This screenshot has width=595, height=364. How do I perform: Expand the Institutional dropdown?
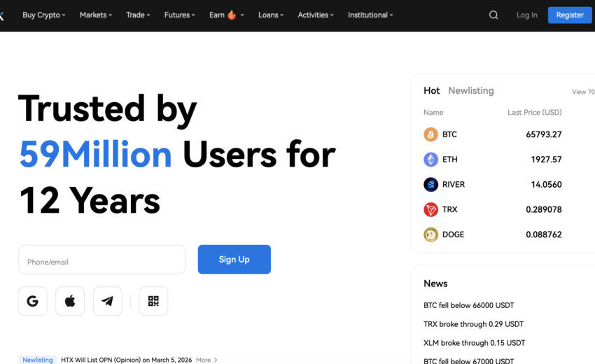click(370, 15)
